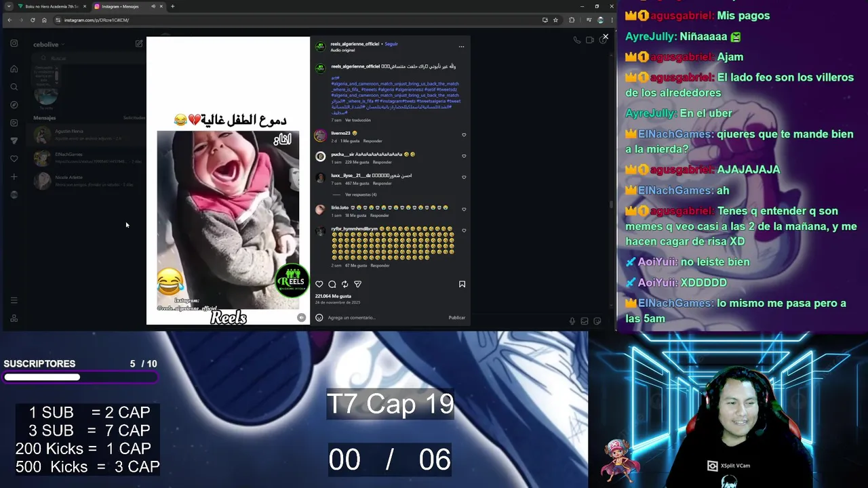Open reels_algerienne_officiel profile from post header
Image resolution: width=868 pixels, height=488 pixels.
coord(355,44)
